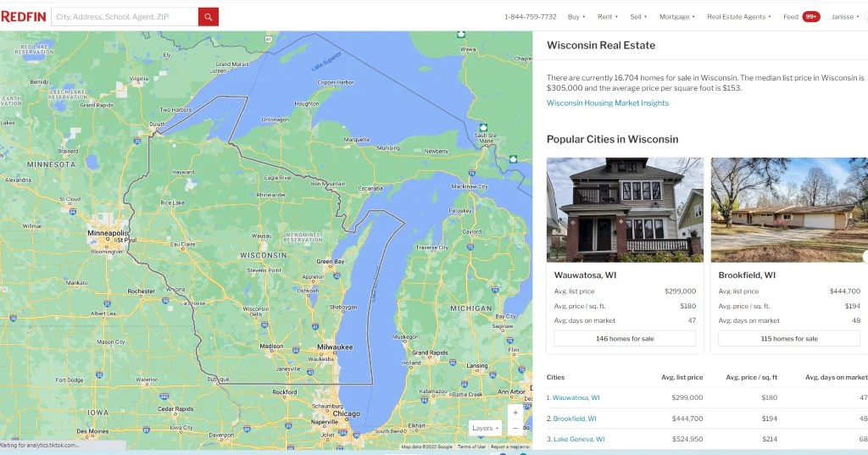Click 115 homes for sale button
Image resolution: width=868 pixels, height=455 pixels.
click(789, 339)
